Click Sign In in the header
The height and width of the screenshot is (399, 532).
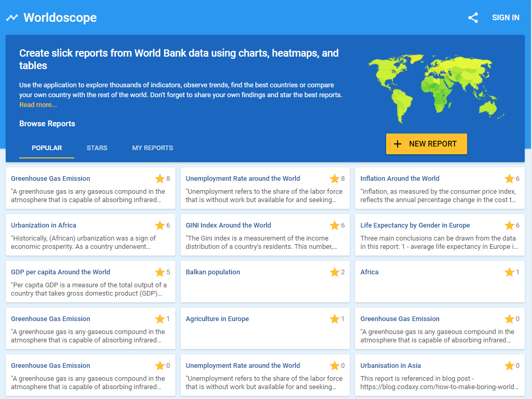pos(506,18)
